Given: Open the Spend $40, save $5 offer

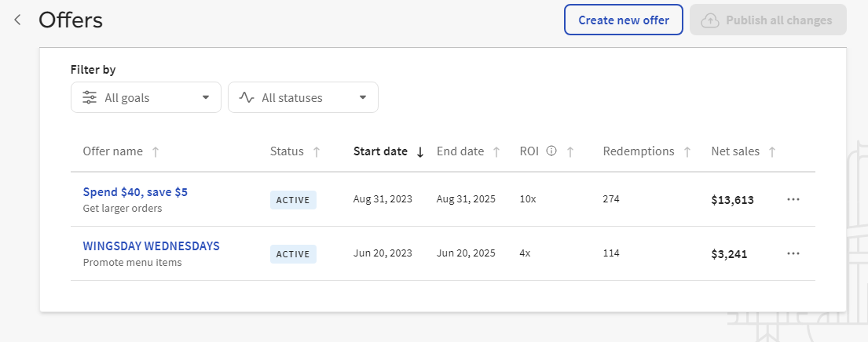Looking at the screenshot, I should 135,191.
